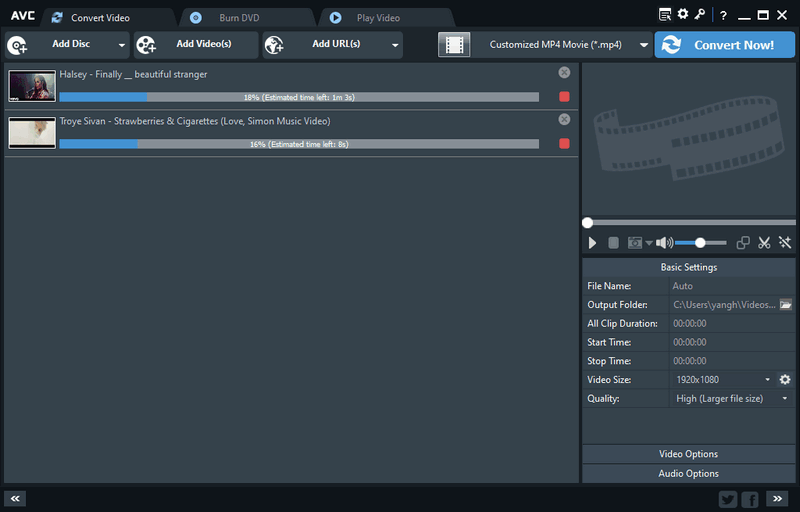Open Video Size 1920x1080 dropdown

pyautogui.click(x=767, y=379)
